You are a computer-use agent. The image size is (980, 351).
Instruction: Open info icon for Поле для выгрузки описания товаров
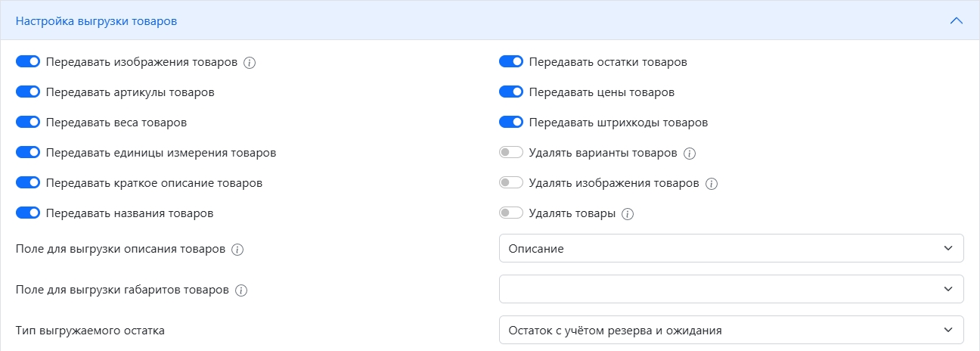pyautogui.click(x=237, y=250)
